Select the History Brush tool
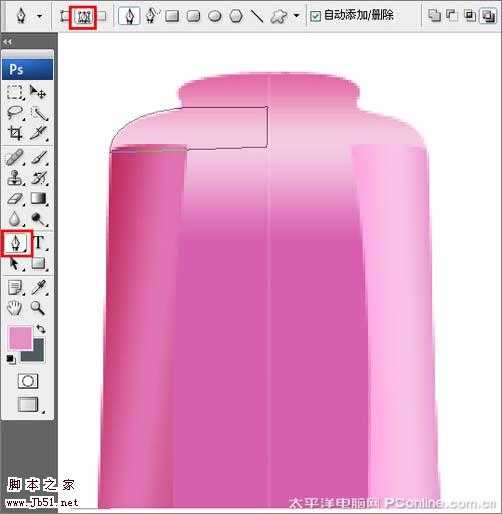This screenshot has height=514, width=502. tap(39, 178)
